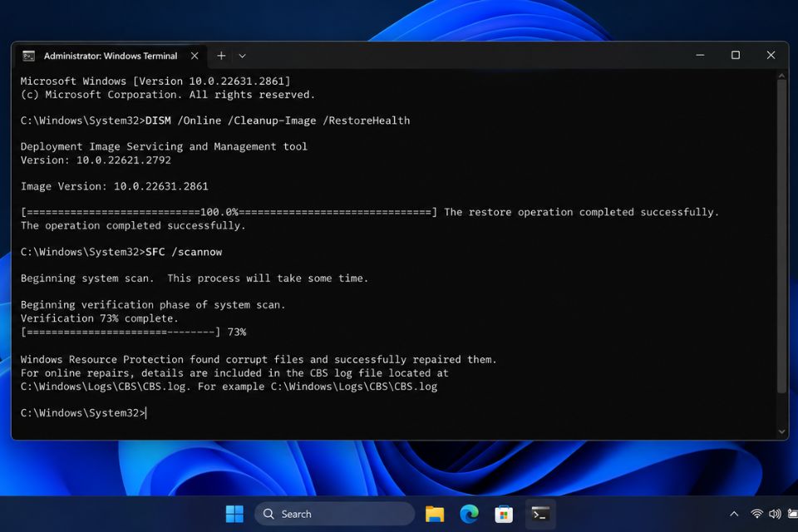
Task: Show hidden system tray icons
Action: point(734,515)
